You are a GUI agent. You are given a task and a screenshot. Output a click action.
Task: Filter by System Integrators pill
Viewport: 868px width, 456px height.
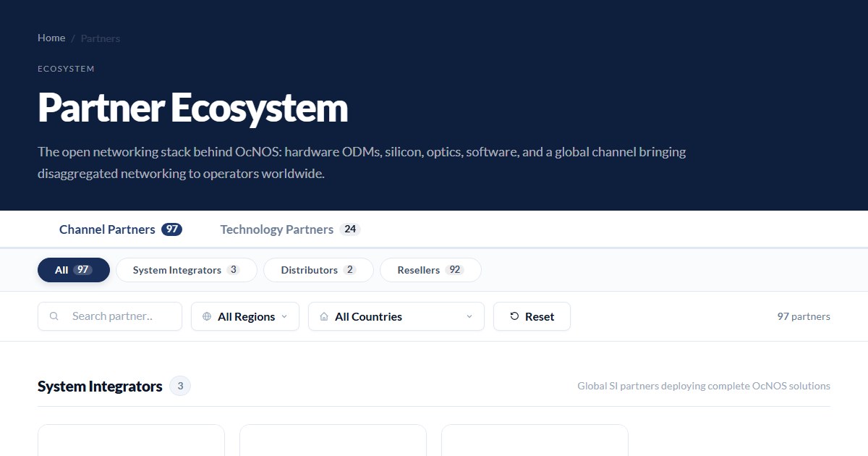pyautogui.click(x=187, y=270)
